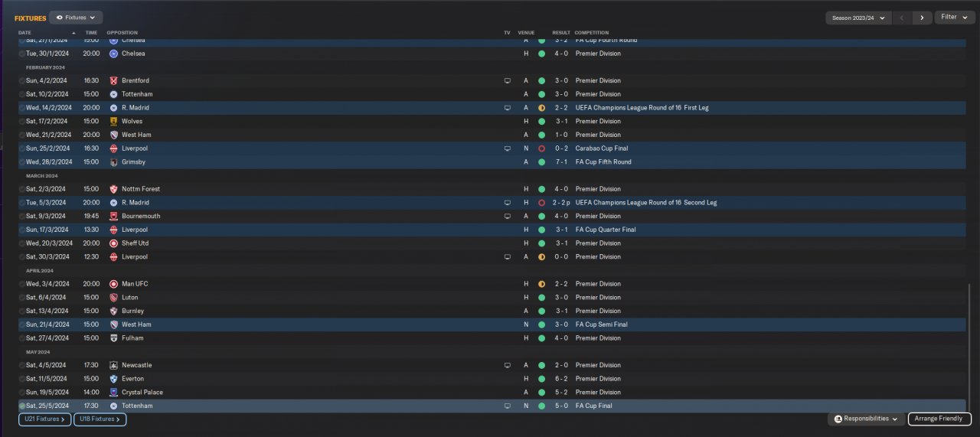The width and height of the screenshot is (980, 437).
Task: Click the TV icon on Carabao Cup Final row
Action: click(x=507, y=148)
